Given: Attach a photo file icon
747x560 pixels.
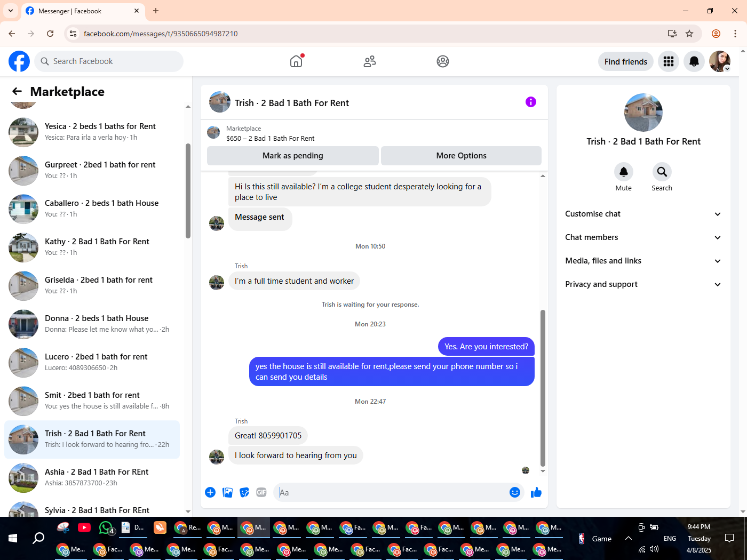Looking at the screenshot, I should [x=227, y=492].
